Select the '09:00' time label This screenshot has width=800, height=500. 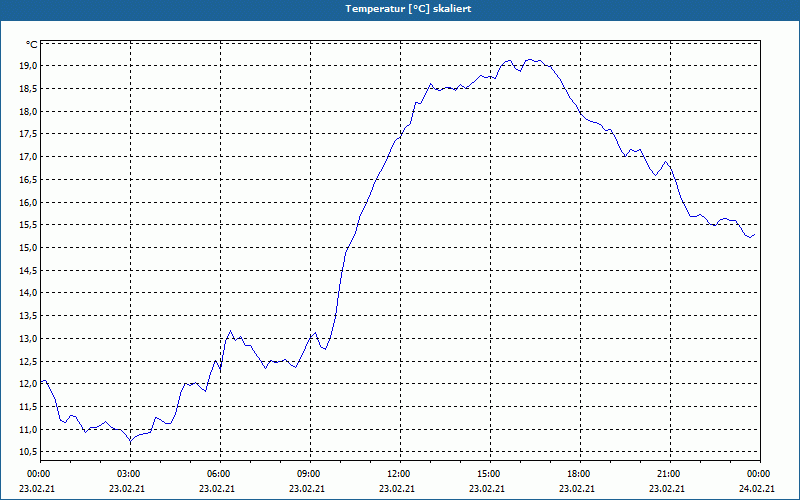click(310, 474)
